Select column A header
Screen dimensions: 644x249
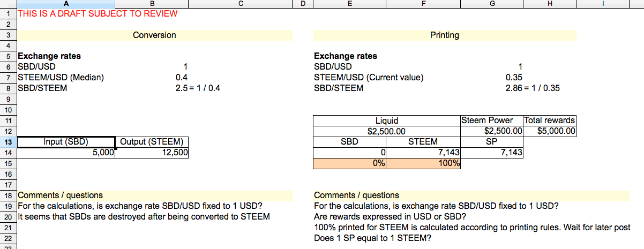[x=66, y=4]
